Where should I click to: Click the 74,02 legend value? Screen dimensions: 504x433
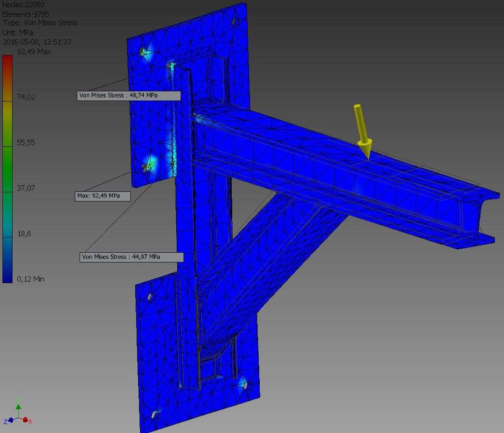pyautogui.click(x=26, y=97)
